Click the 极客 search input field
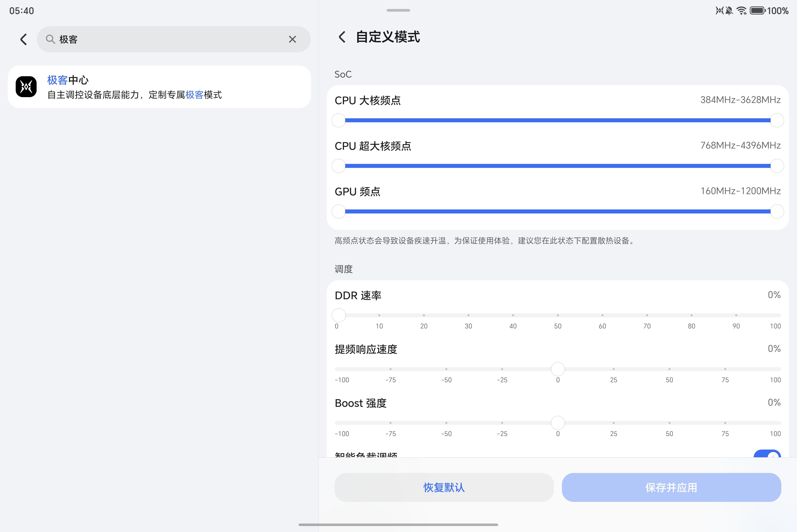797x532 pixels. click(x=170, y=39)
